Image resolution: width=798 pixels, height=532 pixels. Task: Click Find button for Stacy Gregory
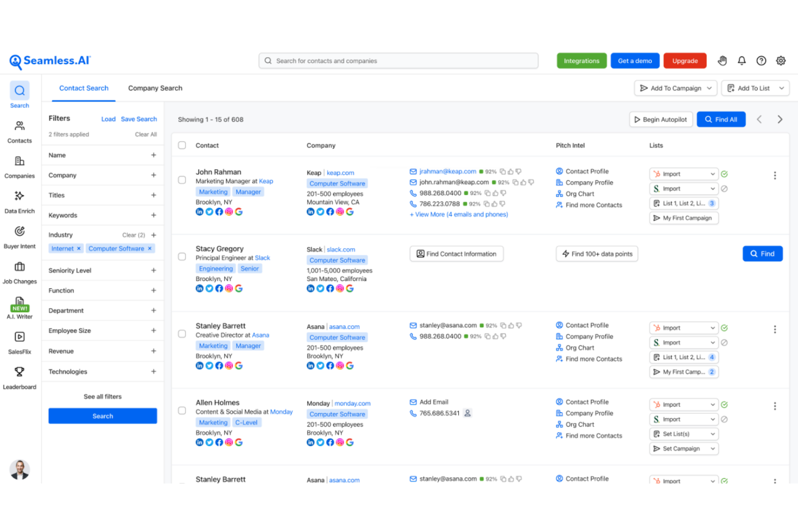coord(762,254)
